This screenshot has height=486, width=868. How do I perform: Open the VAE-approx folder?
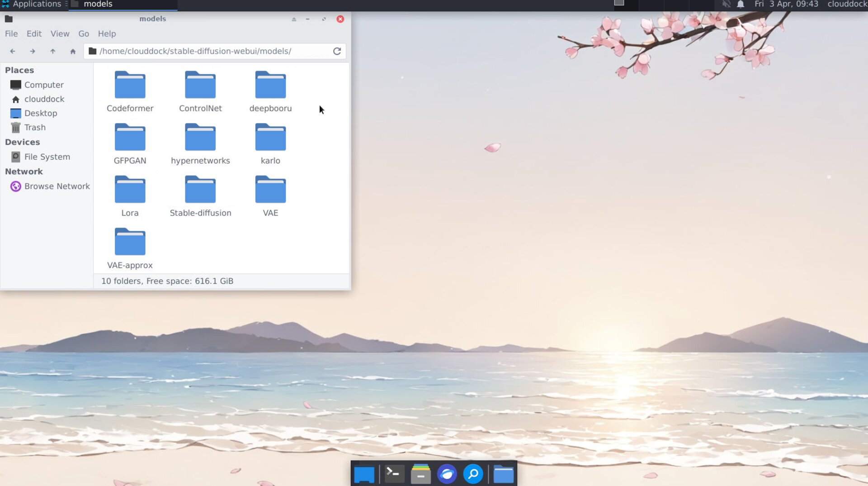coord(130,243)
